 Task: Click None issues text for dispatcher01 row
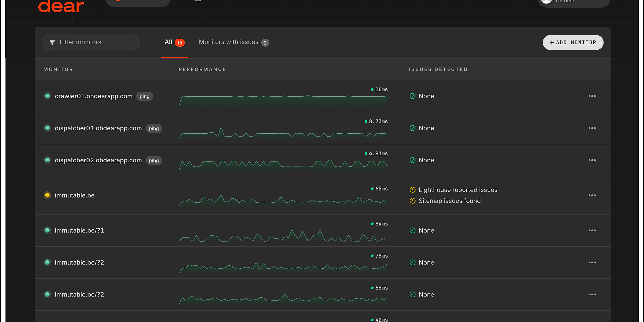[426, 128]
